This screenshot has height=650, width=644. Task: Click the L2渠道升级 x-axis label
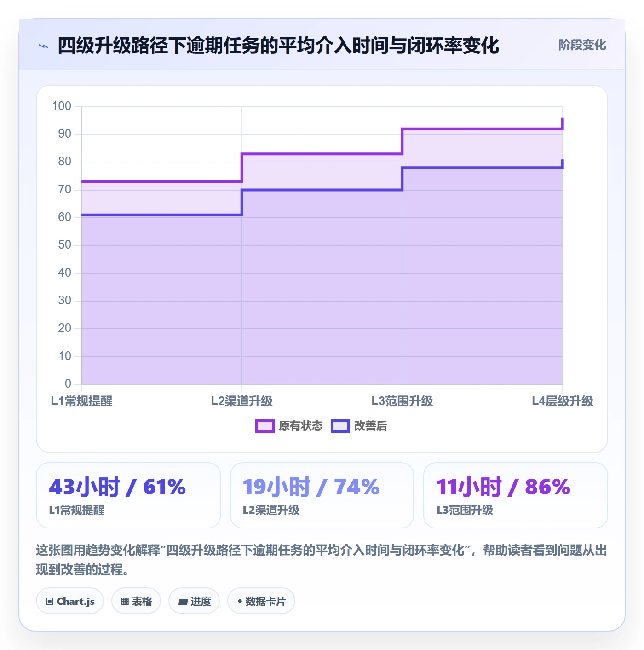coord(242,401)
